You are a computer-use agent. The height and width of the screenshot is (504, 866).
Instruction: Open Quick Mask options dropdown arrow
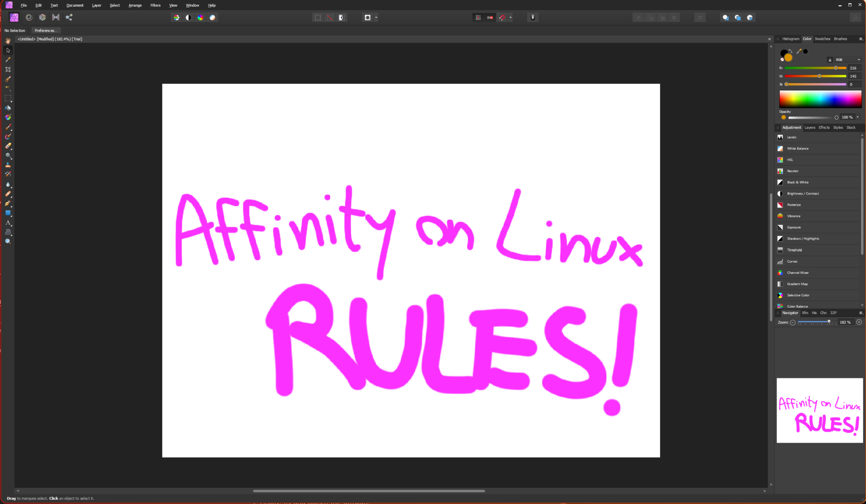coord(376,17)
